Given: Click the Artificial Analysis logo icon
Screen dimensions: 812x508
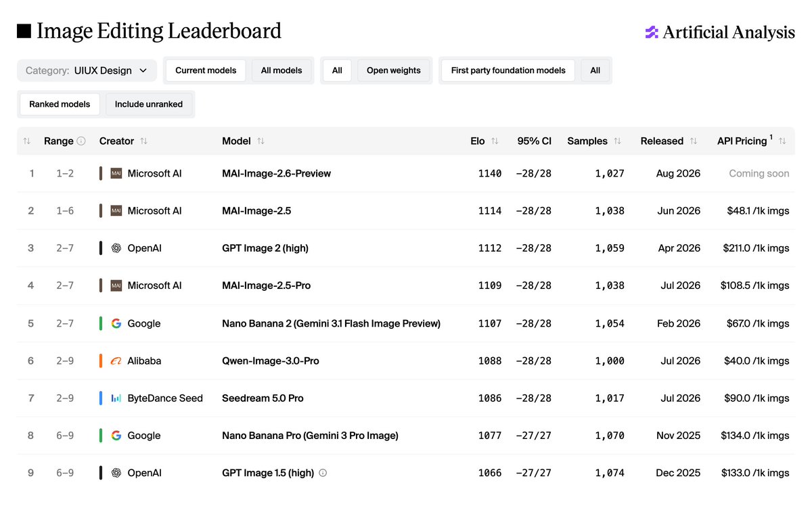Looking at the screenshot, I should tap(652, 32).
